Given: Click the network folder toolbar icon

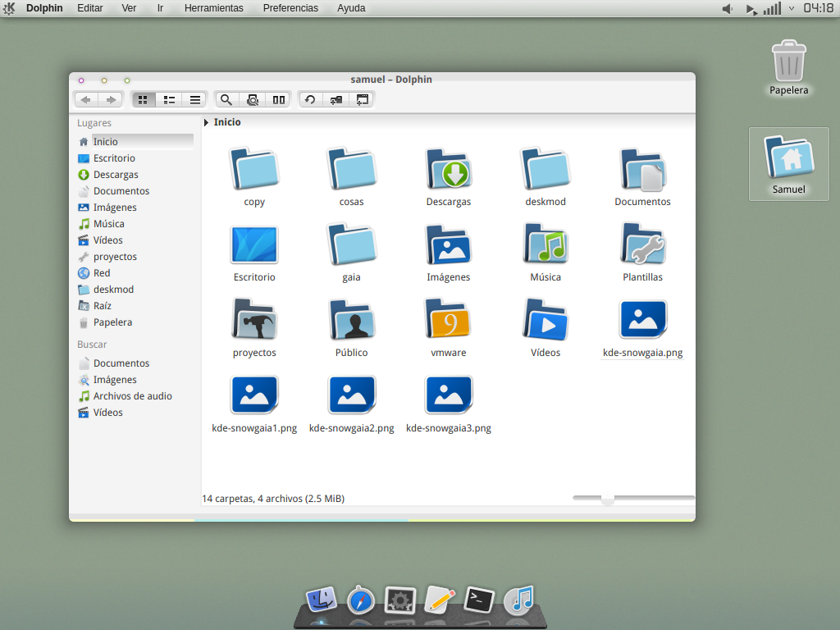Looking at the screenshot, I should click(x=336, y=99).
